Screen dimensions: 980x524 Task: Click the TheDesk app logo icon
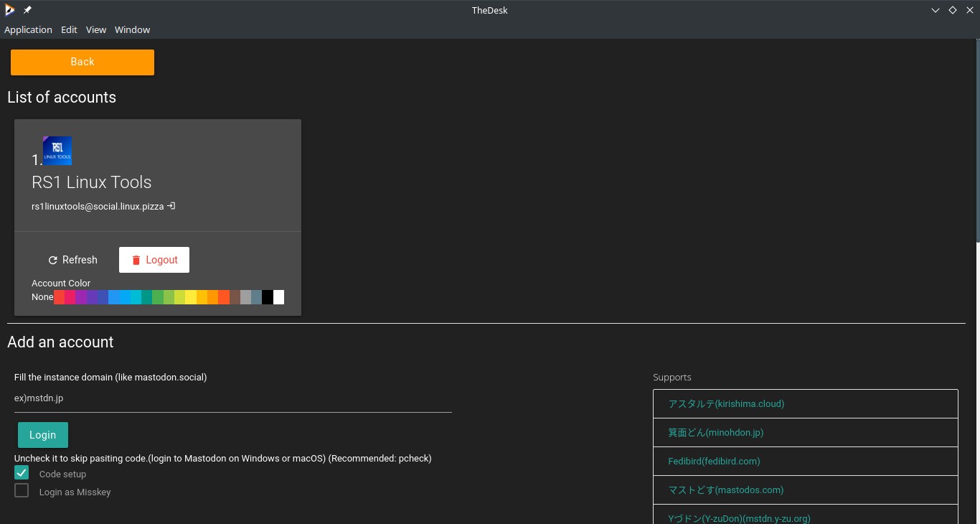(9, 10)
